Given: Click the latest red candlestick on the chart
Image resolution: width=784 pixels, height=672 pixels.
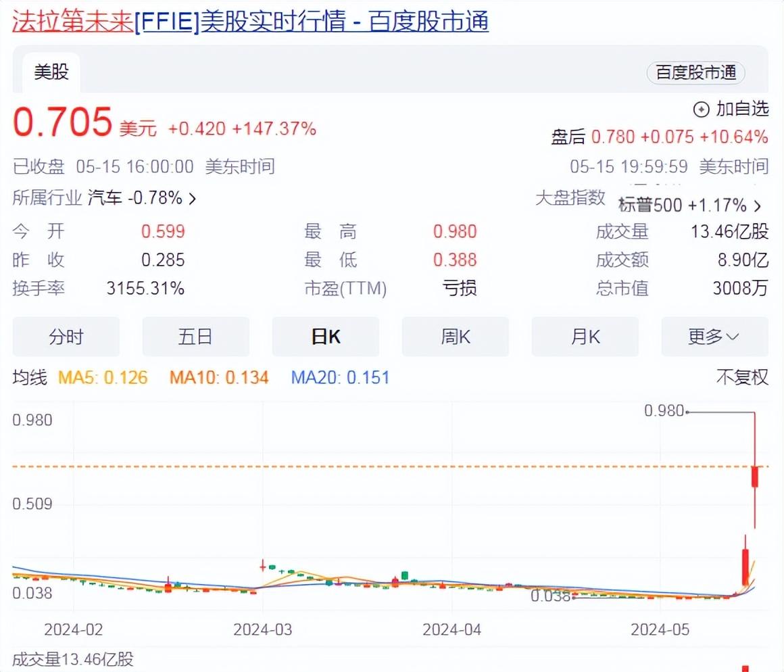Looking at the screenshot, I should point(754,477).
